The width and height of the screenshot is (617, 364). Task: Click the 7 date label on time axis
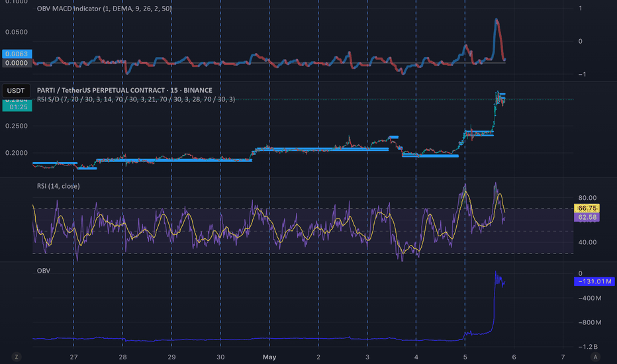click(563, 357)
